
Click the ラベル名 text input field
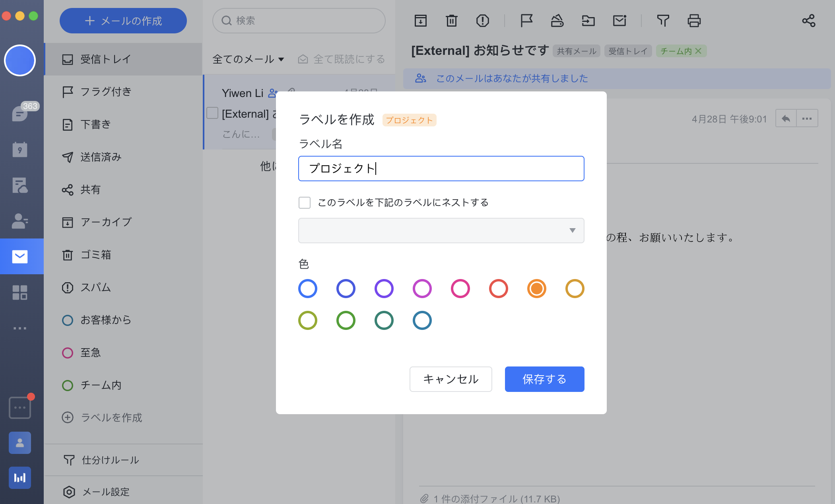[x=441, y=169]
